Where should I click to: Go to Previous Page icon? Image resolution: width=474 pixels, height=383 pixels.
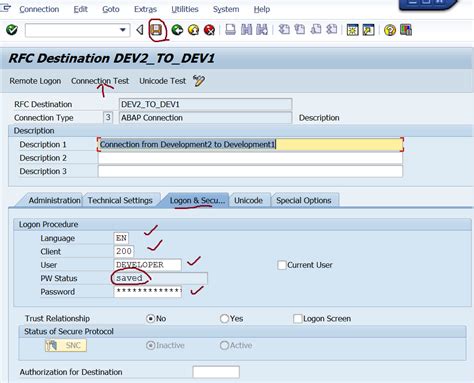pyautogui.click(x=300, y=30)
